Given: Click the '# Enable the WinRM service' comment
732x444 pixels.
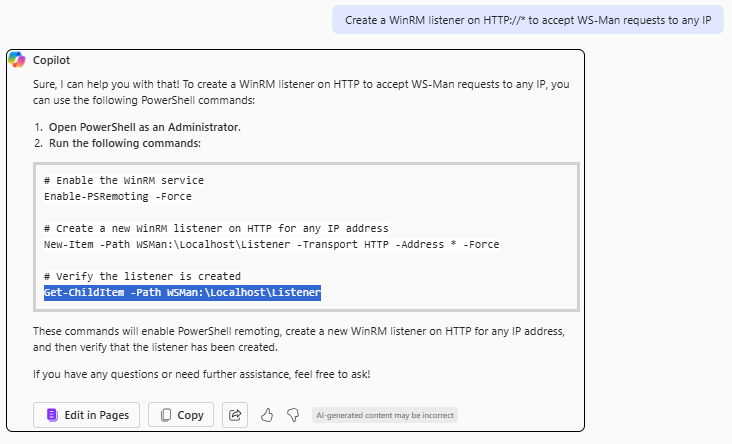Looking at the screenshot, I should click(124, 180).
